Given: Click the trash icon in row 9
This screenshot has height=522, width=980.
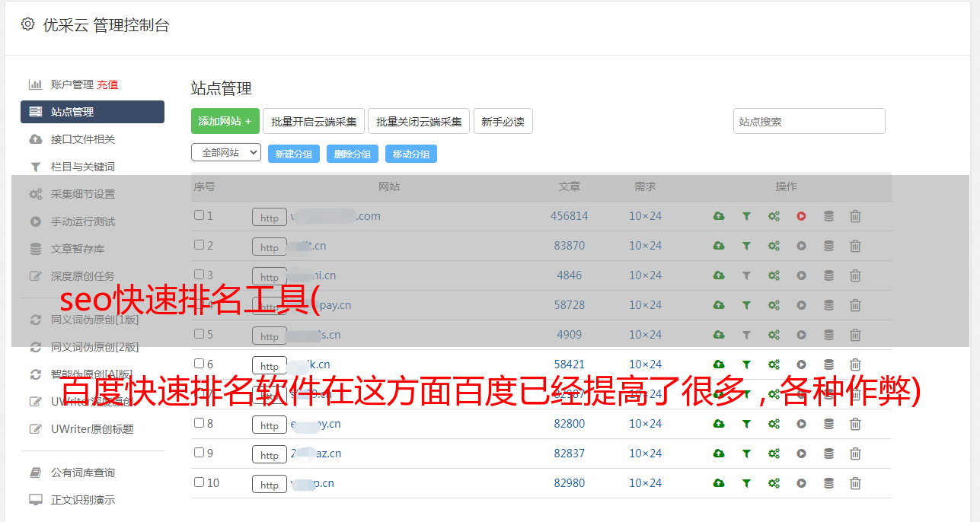Looking at the screenshot, I should (855, 454).
